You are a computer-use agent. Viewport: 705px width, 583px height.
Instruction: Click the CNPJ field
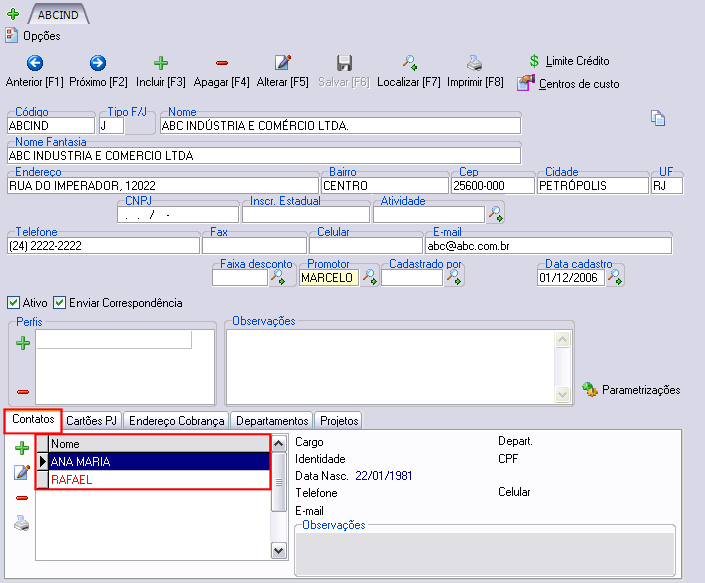(178, 214)
